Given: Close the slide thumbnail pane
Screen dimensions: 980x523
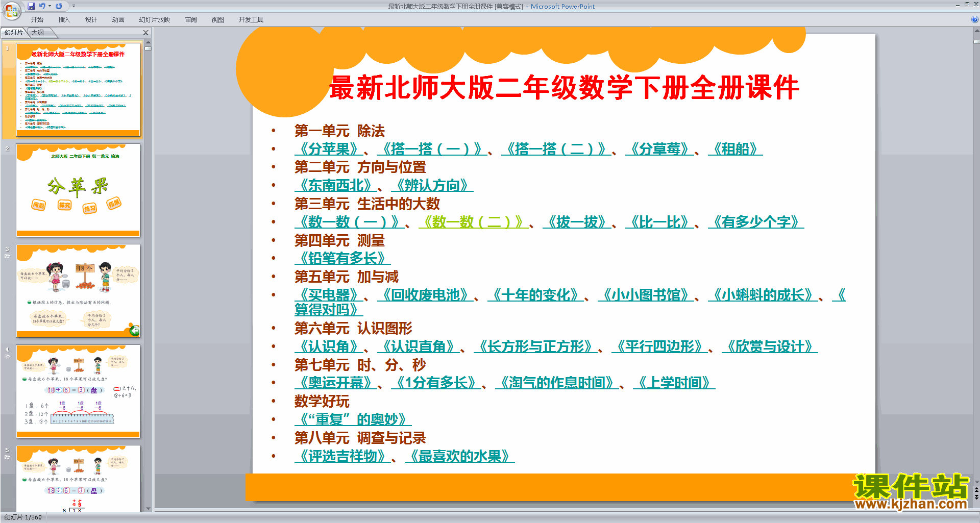Looking at the screenshot, I should (145, 33).
